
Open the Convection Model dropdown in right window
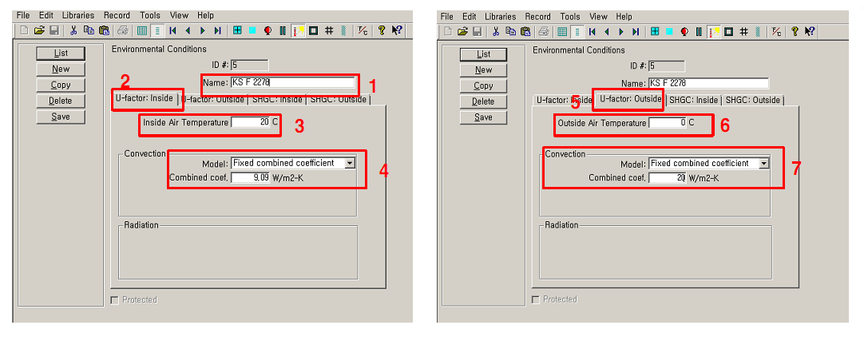763,163
